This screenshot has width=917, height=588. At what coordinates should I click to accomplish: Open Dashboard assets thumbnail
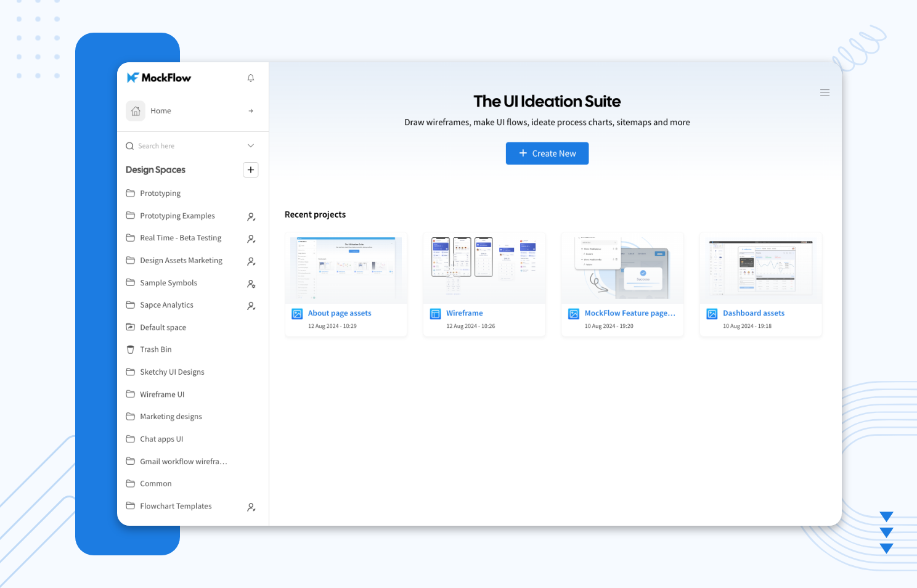click(761, 269)
